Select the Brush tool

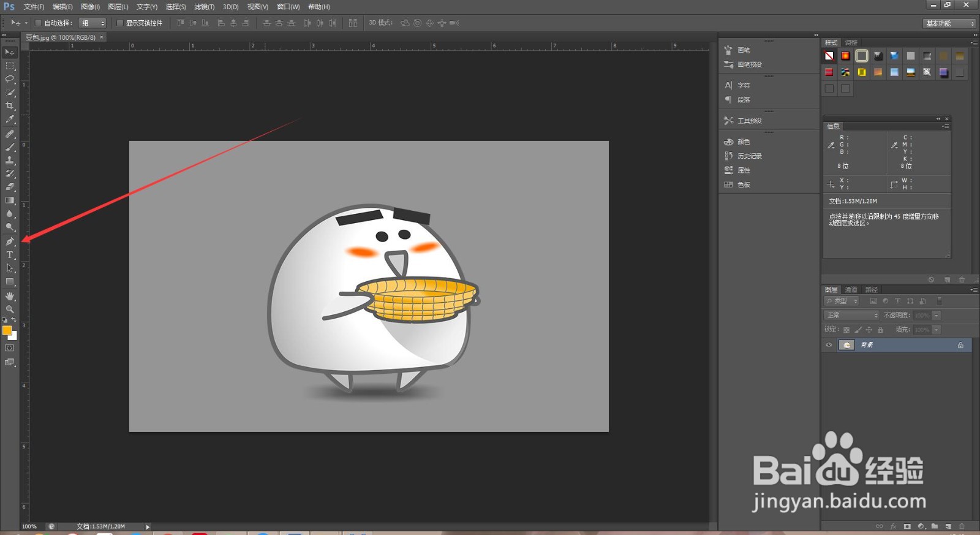[10, 147]
